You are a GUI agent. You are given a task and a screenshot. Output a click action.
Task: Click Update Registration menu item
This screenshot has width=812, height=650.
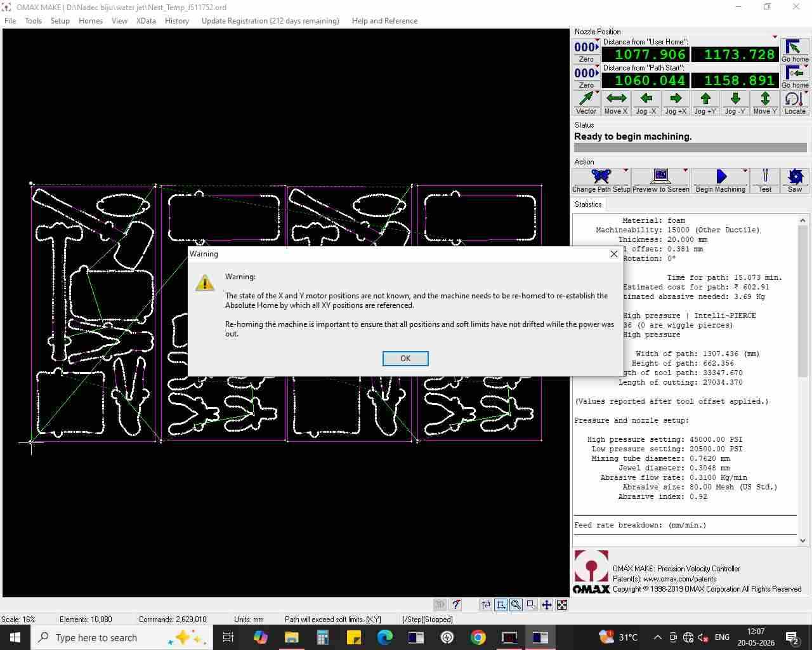pyautogui.click(x=270, y=21)
